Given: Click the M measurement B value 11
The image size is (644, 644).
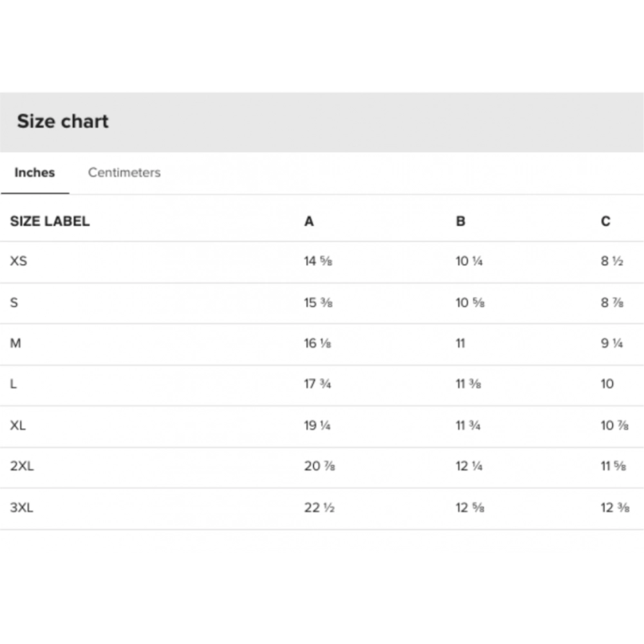Looking at the screenshot, I should click(x=460, y=343).
